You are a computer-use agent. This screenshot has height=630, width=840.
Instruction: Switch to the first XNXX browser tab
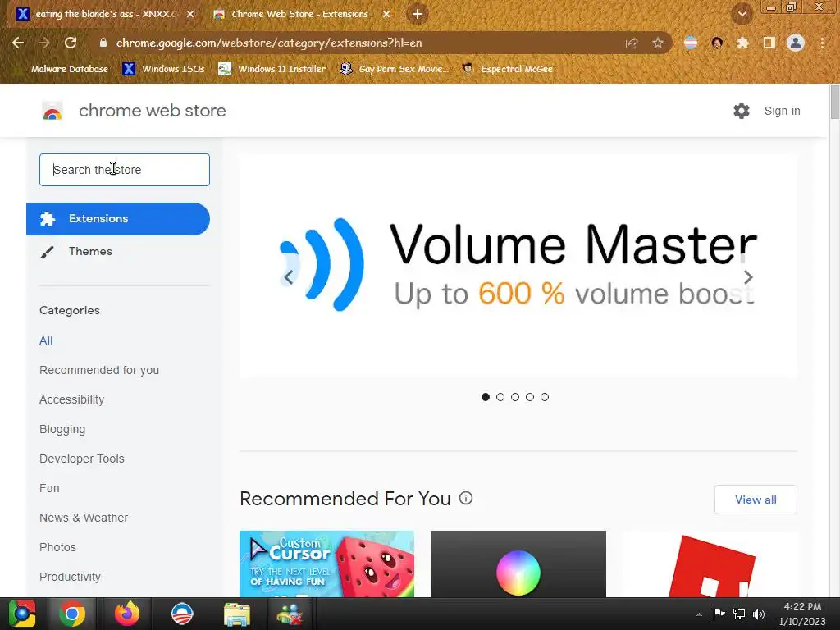coord(104,15)
